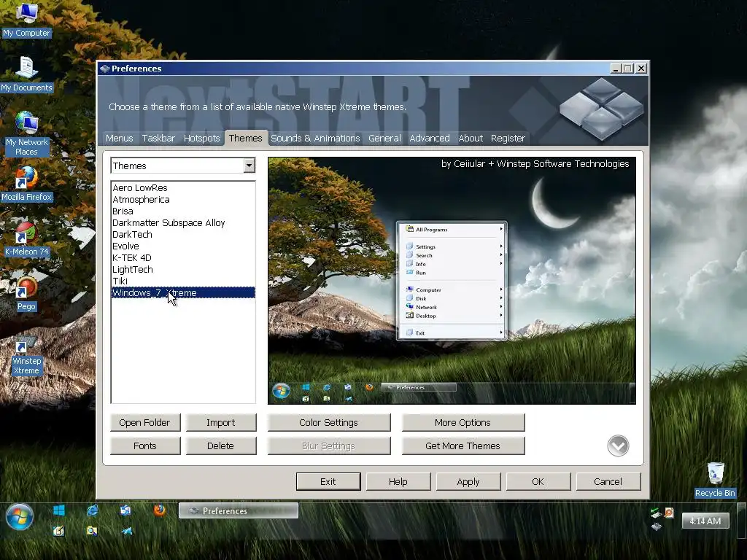Select Darkmatter Subspace Alloy theme
The image size is (747, 560).
(x=183, y=223)
